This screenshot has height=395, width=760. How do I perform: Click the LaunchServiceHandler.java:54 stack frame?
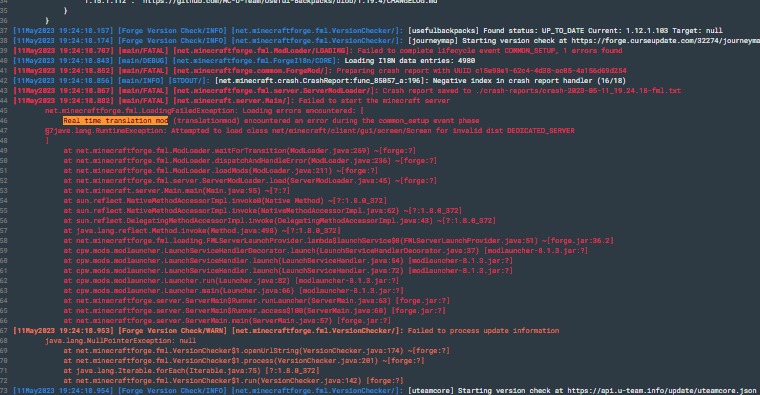click(287, 261)
